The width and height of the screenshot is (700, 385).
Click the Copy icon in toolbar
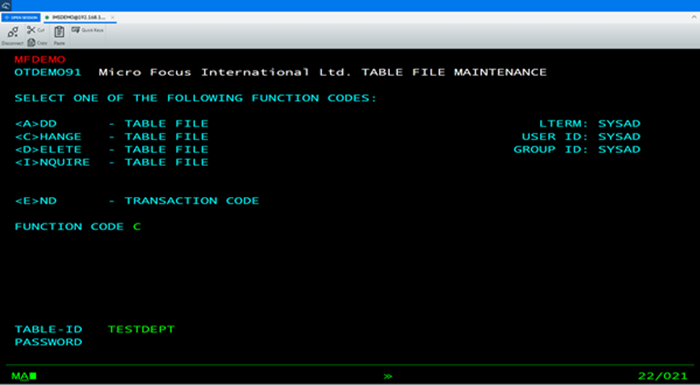click(x=31, y=43)
